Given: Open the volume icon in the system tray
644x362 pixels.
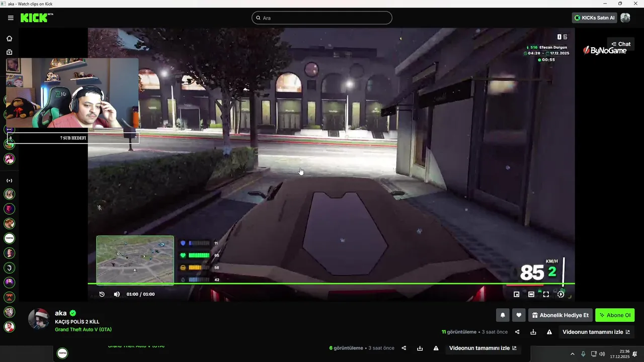Looking at the screenshot, I should pos(602,354).
